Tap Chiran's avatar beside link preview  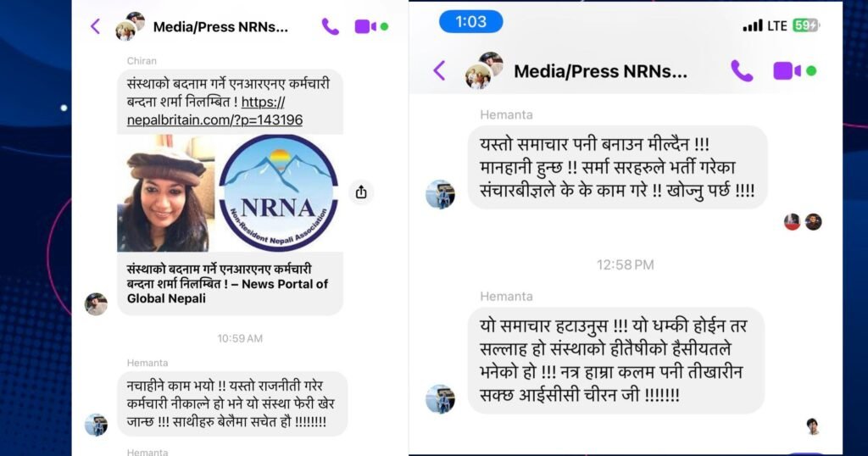point(96,303)
